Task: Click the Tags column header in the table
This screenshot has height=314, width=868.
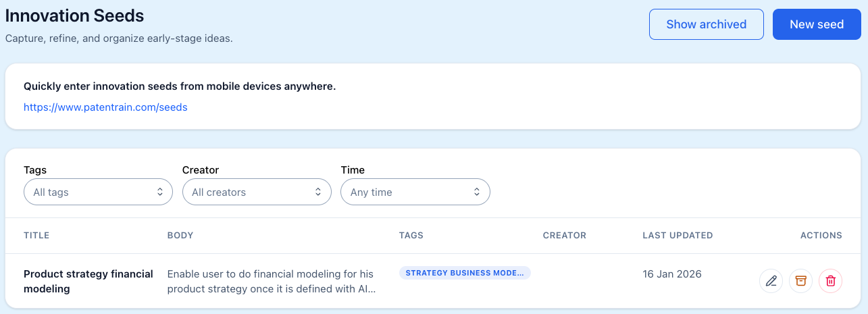Action: (411, 236)
